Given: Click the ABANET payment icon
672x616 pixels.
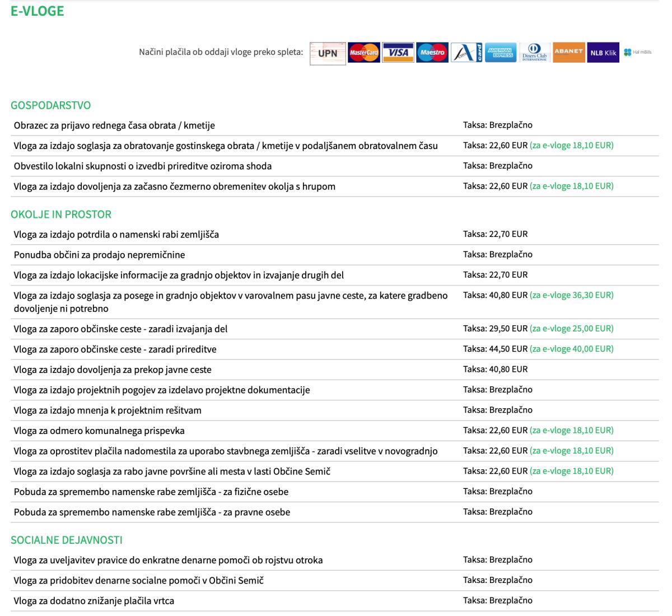Looking at the screenshot, I should pyautogui.click(x=568, y=53).
